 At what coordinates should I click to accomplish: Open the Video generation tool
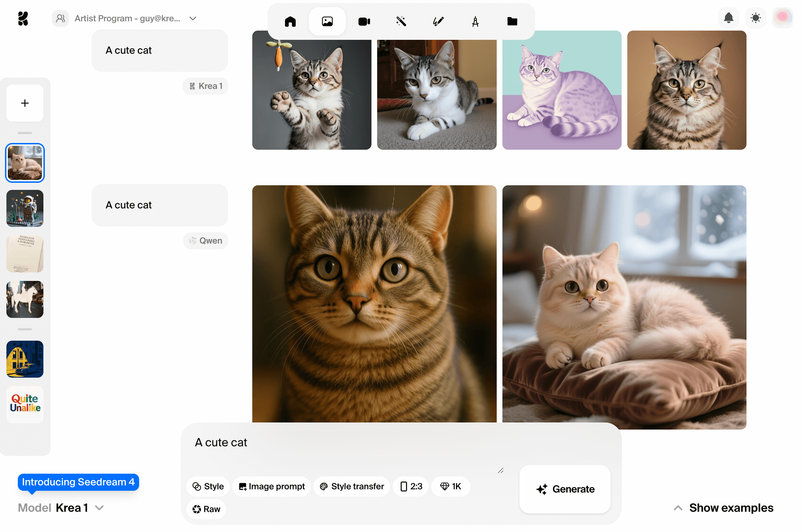pos(364,21)
